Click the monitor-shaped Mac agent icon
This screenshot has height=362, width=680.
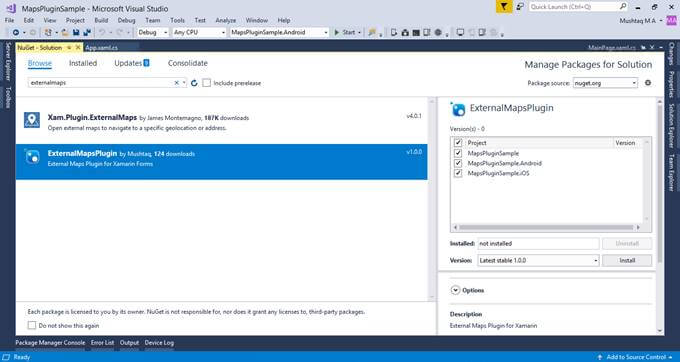pyautogui.click(x=460, y=33)
